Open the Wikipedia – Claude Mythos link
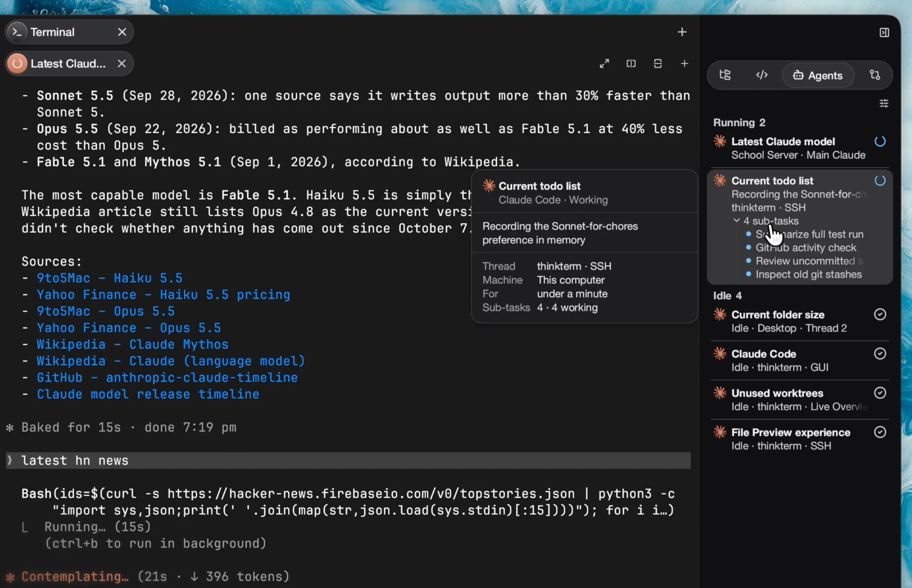This screenshot has height=588, width=912. 132,345
